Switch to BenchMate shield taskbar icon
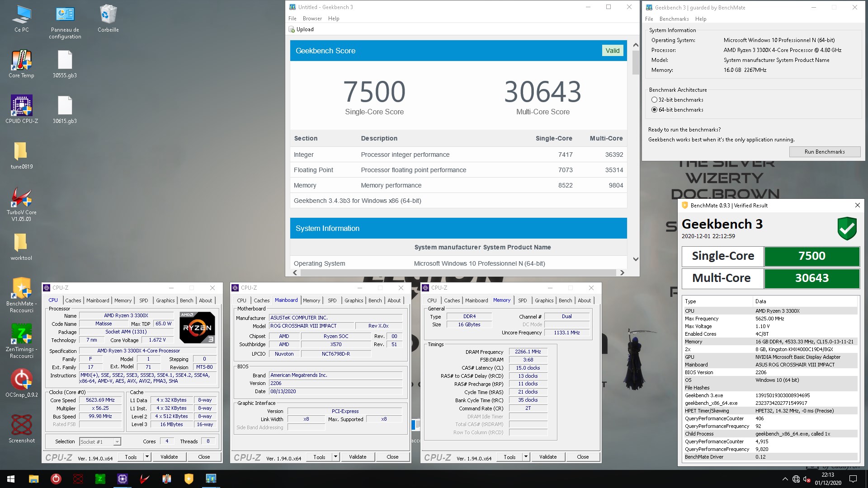The height and width of the screenshot is (488, 868). (x=189, y=479)
